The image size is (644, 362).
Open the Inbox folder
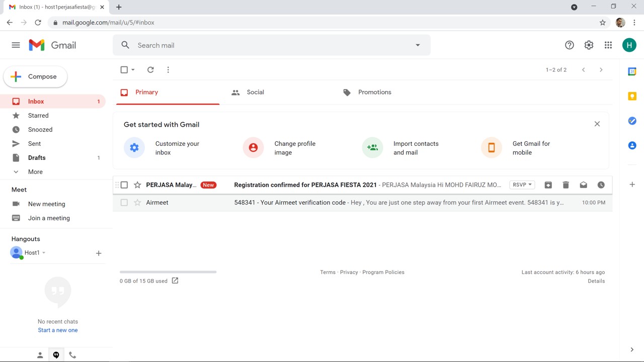(x=53, y=102)
